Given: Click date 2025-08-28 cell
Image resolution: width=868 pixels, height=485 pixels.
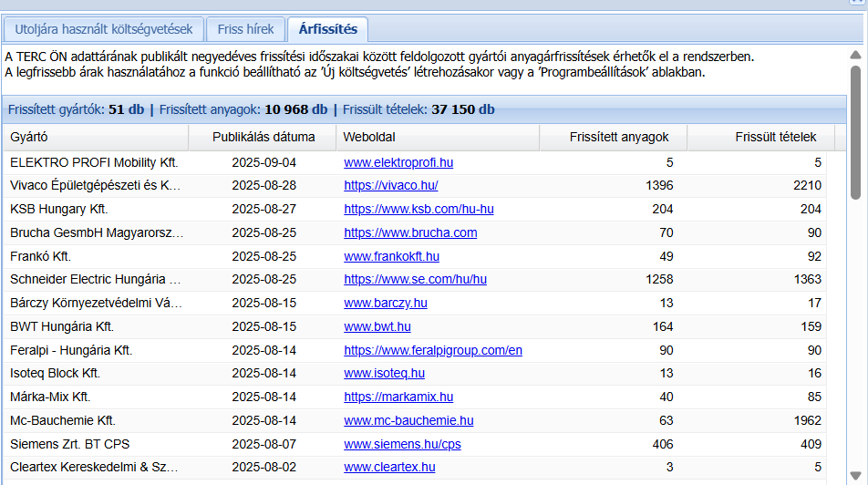Looking at the screenshot, I should [264, 185].
